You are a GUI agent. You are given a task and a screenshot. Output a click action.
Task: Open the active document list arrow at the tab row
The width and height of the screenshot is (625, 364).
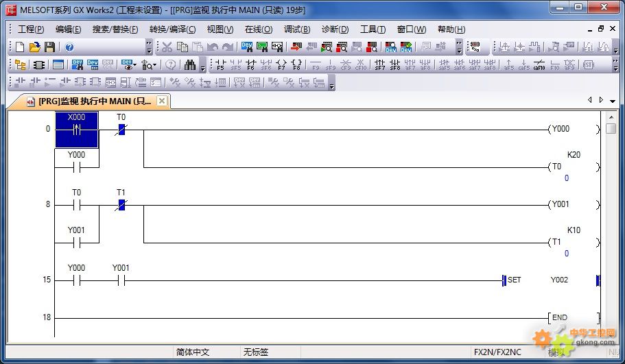point(613,101)
